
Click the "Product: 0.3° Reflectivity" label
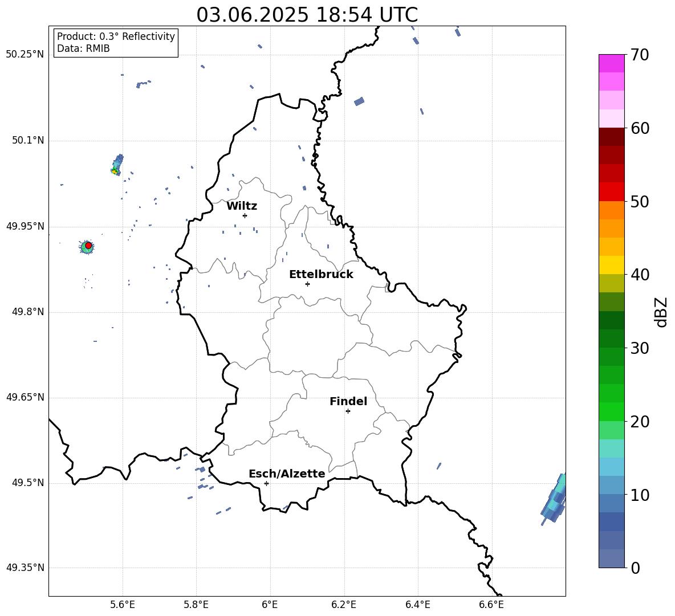click(x=116, y=36)
